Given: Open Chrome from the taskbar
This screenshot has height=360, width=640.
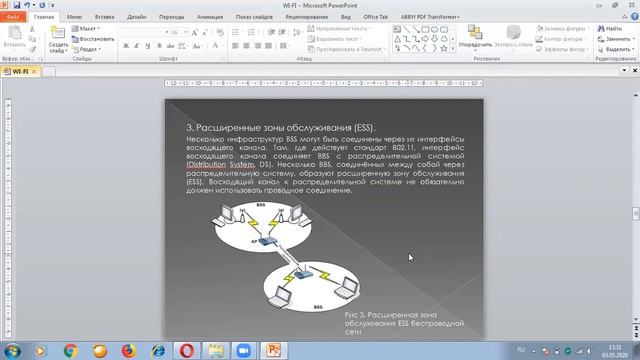Looking at the screenshot, I should tap(71, 351).
